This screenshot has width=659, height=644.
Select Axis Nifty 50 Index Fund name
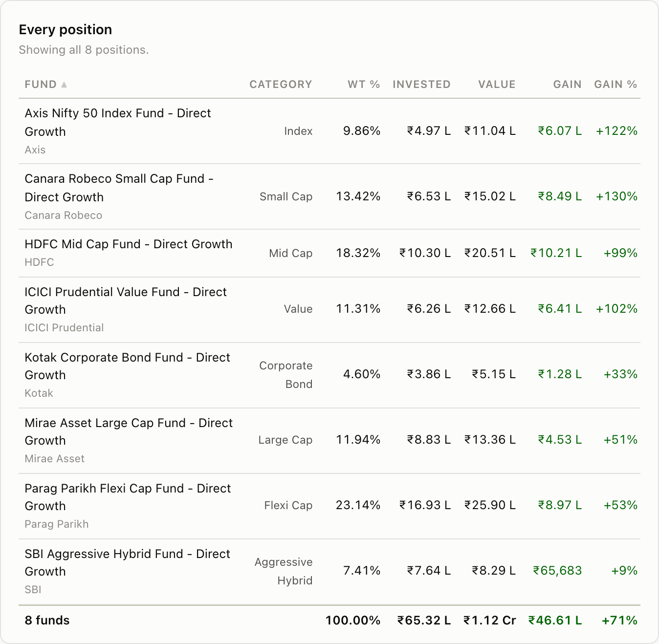click(118, 122)
